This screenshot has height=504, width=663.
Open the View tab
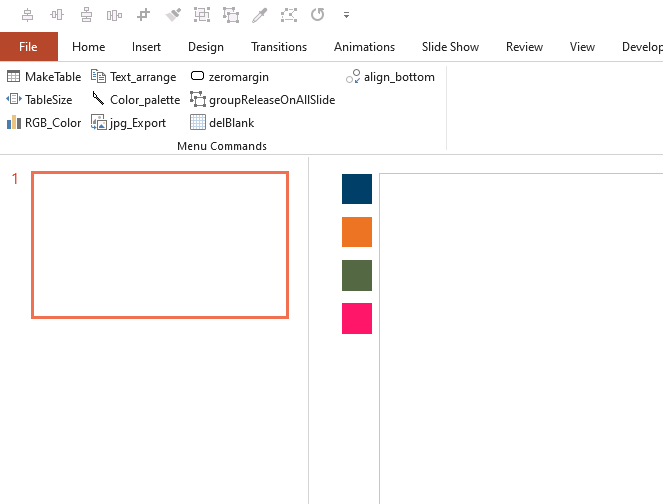click(582, 47)
